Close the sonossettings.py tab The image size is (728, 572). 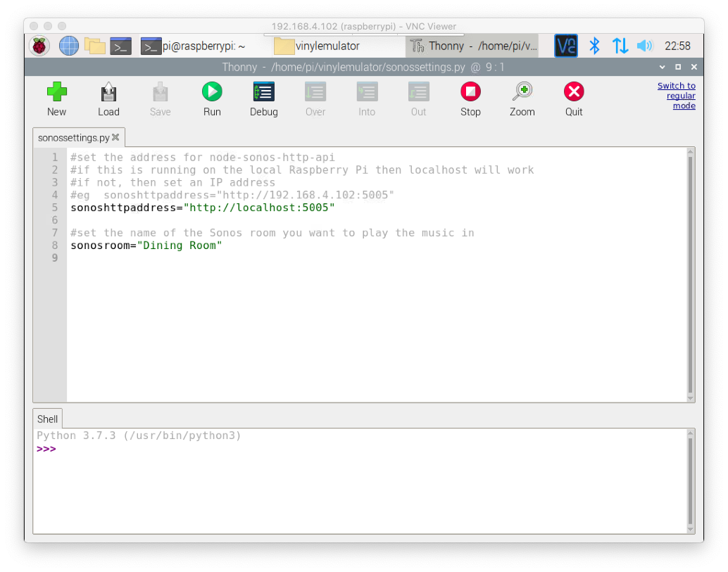click(x=115, y=137)
